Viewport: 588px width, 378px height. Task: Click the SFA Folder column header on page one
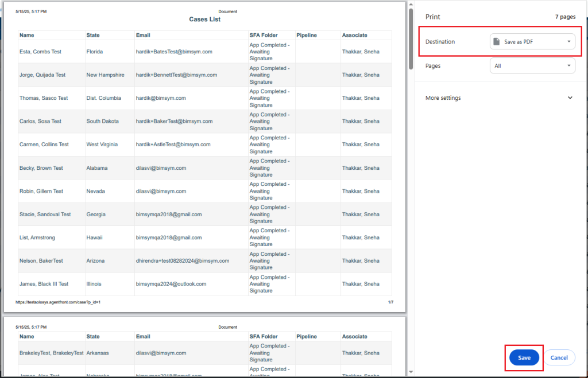tap(264, 36)
